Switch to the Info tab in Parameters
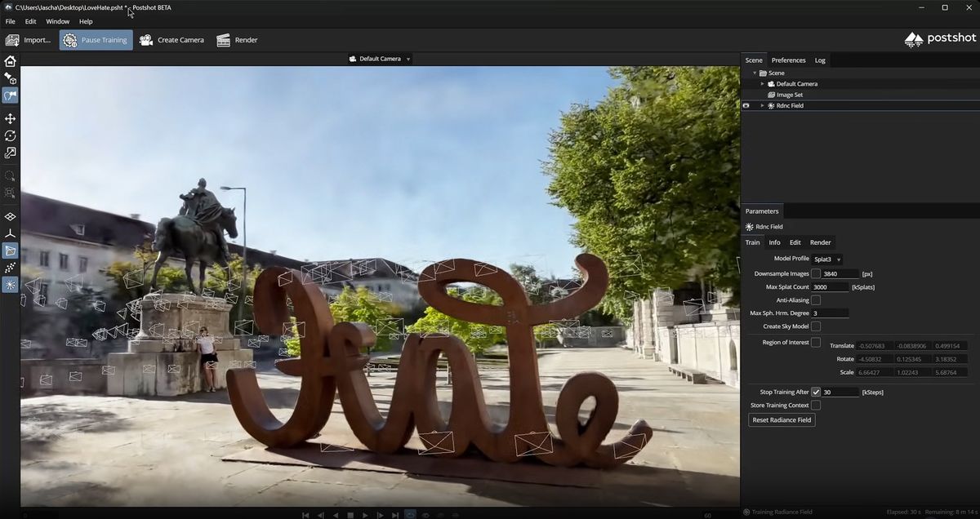 click(x=774, y=242)
